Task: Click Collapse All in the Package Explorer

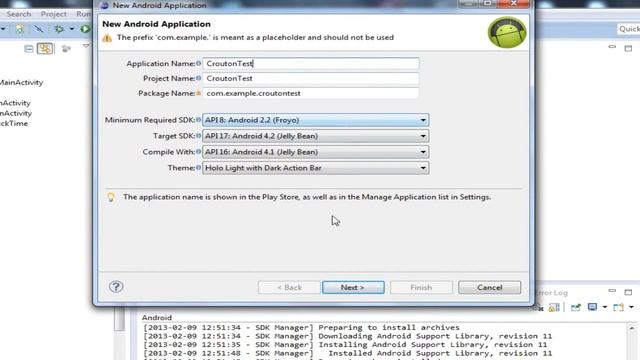Action: 29,49
